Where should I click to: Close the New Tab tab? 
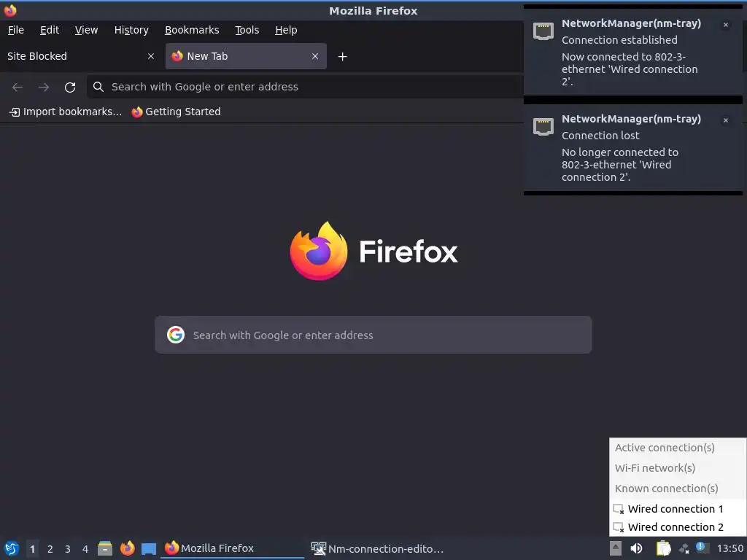[x=315, y=56]
